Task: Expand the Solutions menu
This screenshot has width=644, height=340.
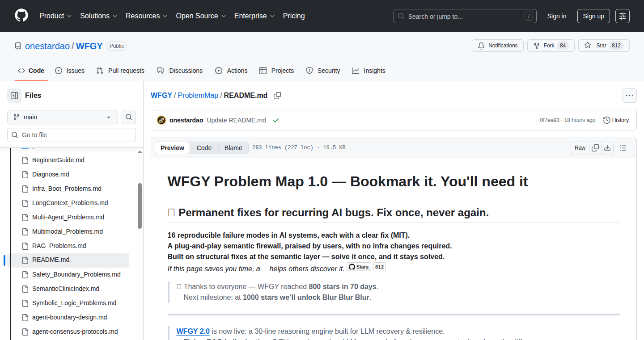Action: click(x=99, y=16)
